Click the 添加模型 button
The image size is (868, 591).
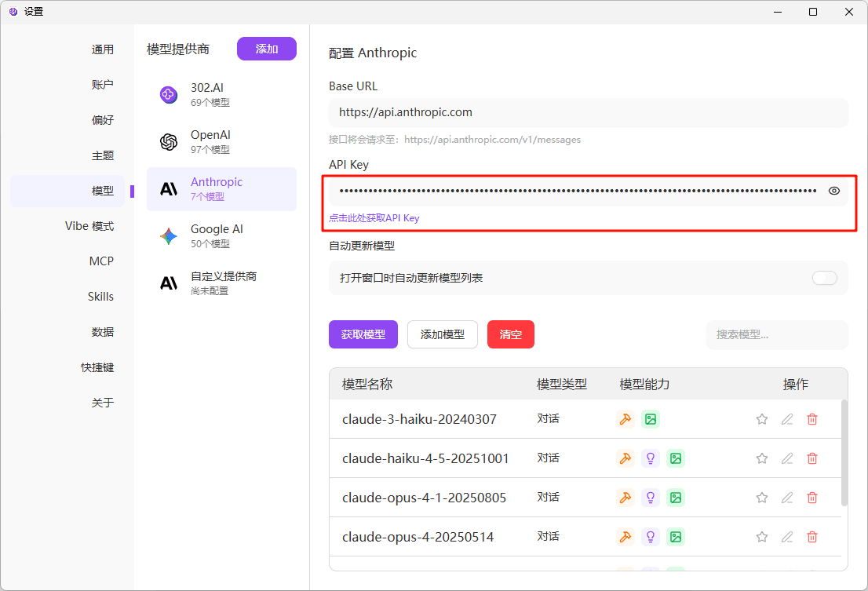tap(443, 334)
